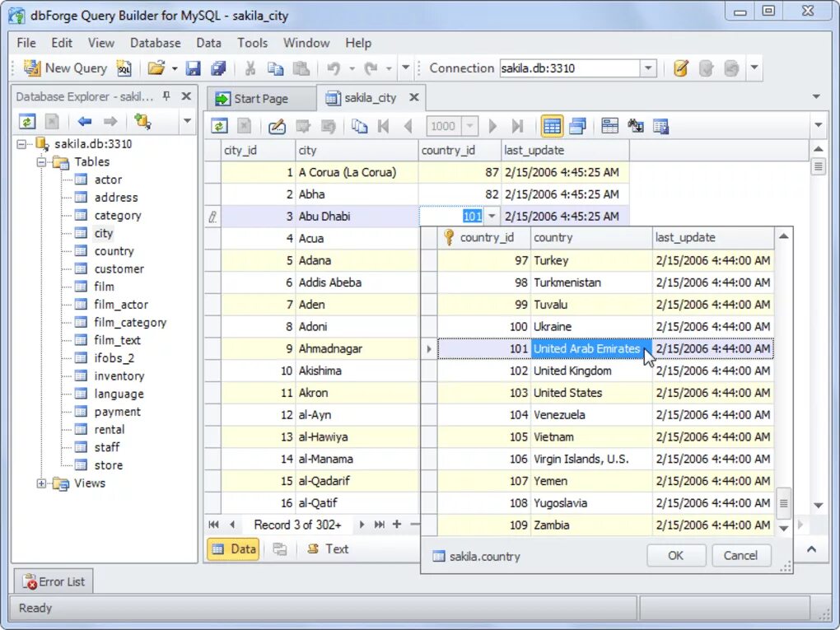Image resolution: width=840 pixels, height=630 pixels.
Task: Switch to the Text view tab
Action: pos(328,549)
